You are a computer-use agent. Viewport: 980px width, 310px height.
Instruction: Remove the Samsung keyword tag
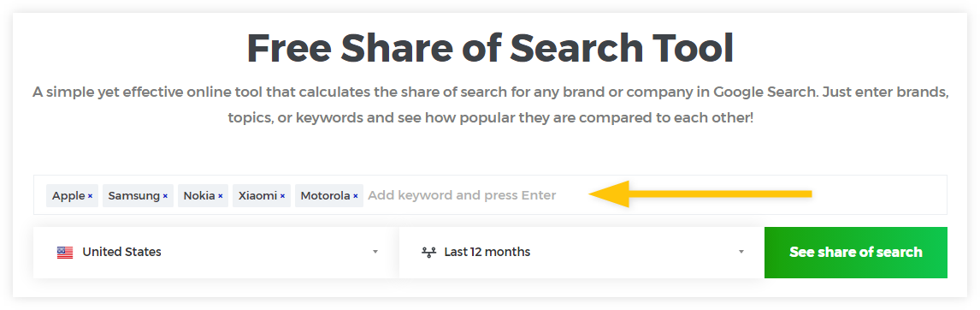point(165,196)
